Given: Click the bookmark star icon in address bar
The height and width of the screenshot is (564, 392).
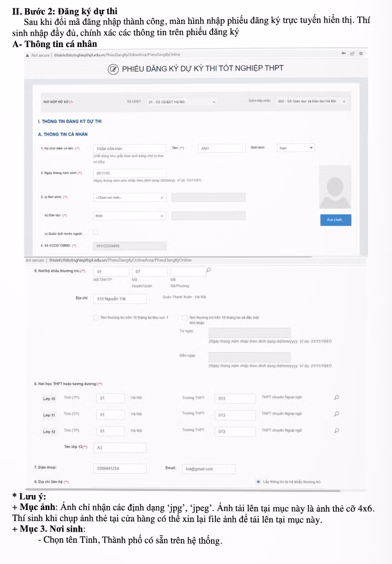Looking at the screenshot, I should click(x=361, y=54).
